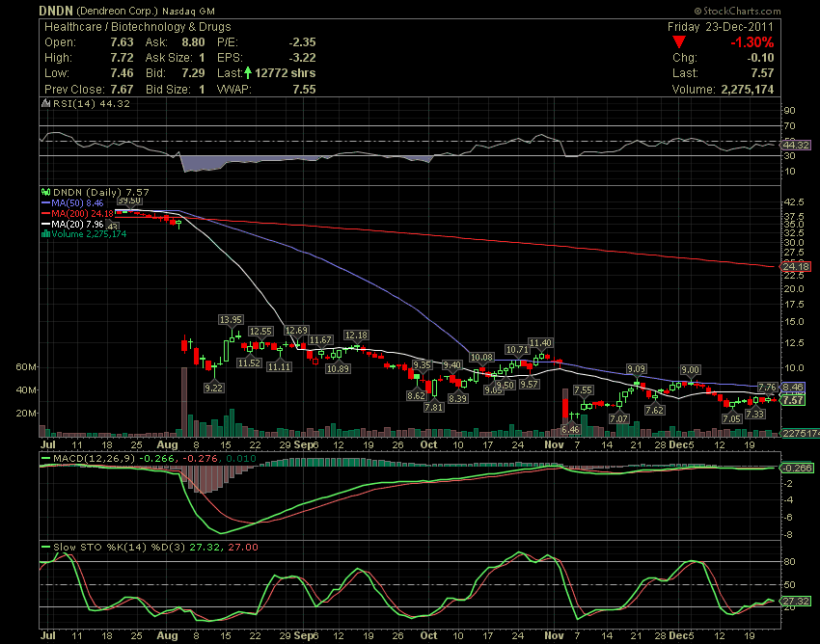820x644 pixels.
Task: Click the Bid price 7.29
Action: [x=193, y=73]
